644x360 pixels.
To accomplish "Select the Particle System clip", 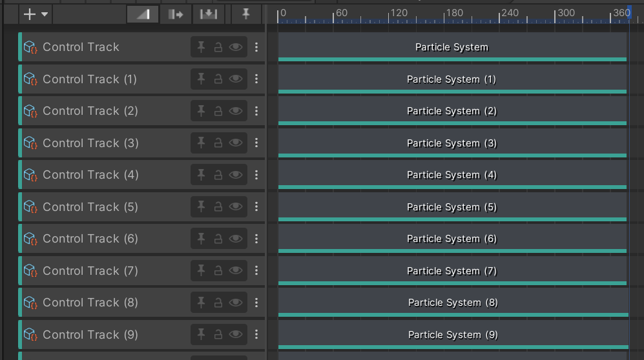I will [452, 47].
